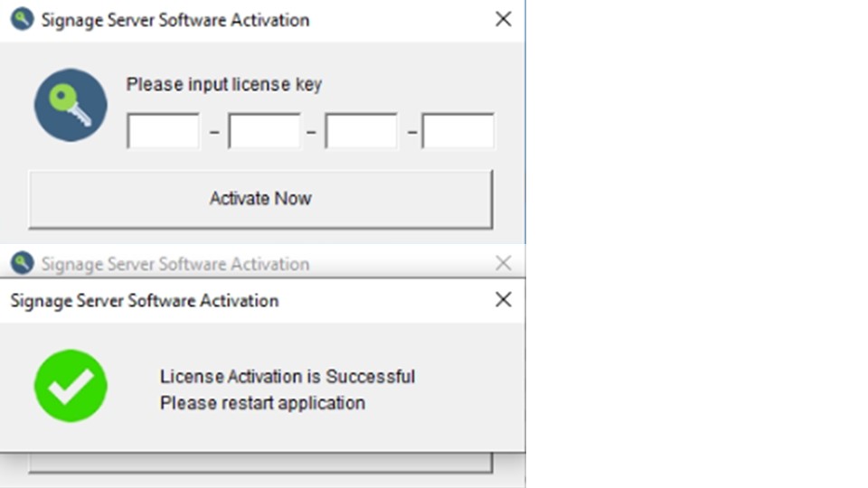Screen dimensions: 868x488
Task: Click the "License Activation is Successful" message
Action: [288, 377]
